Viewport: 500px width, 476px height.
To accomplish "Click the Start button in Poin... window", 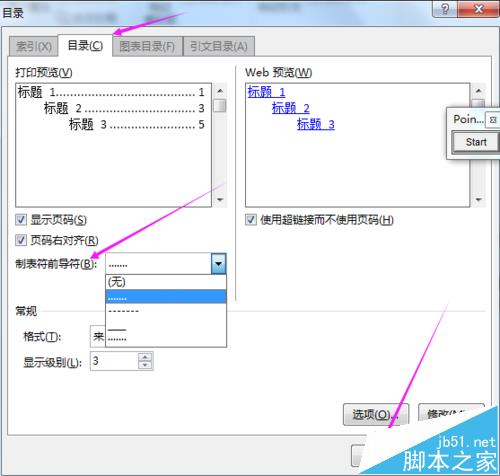I will (x=476, y=142).
